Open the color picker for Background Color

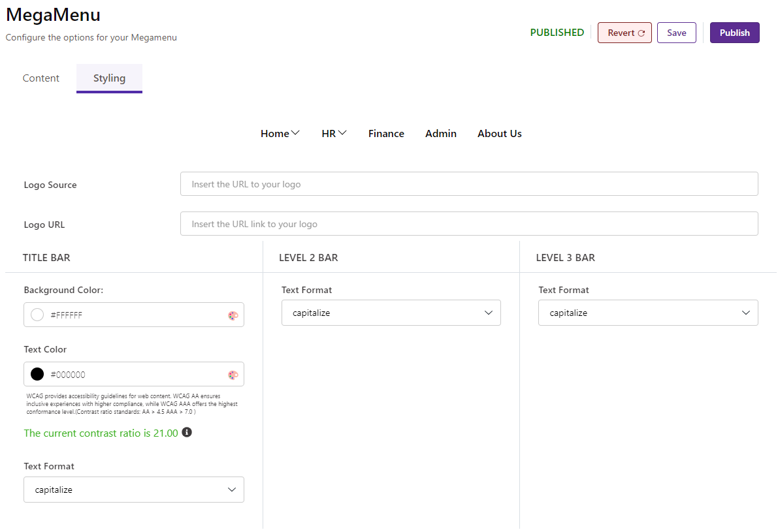(x=233, y=315)
